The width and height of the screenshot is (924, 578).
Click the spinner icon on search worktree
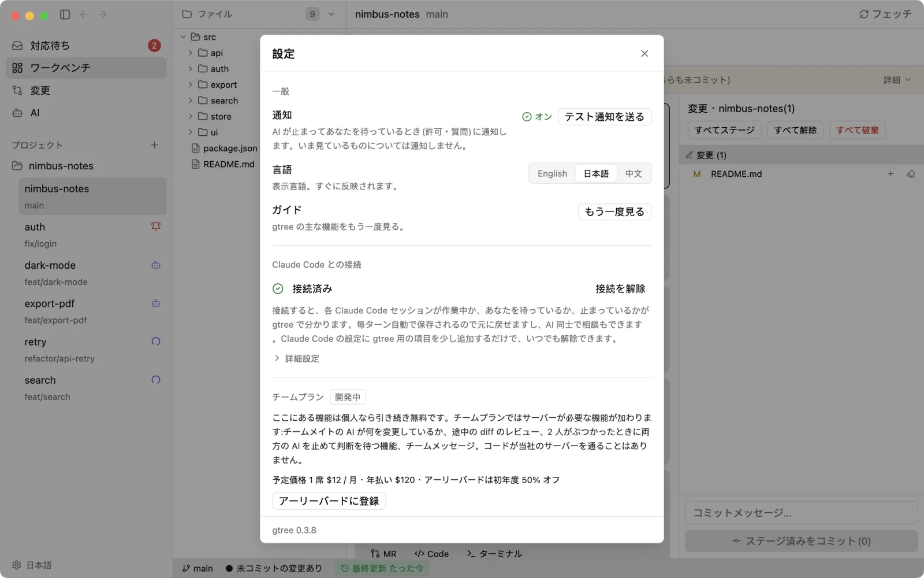(156, 380)
